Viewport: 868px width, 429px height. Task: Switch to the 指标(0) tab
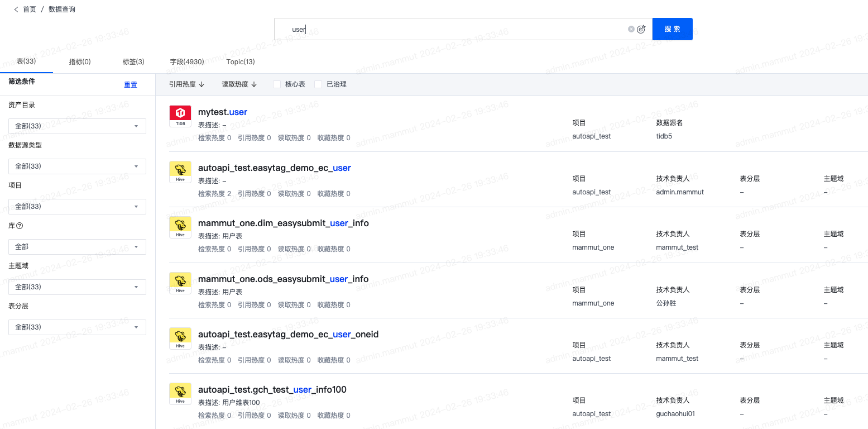(80, 61)
